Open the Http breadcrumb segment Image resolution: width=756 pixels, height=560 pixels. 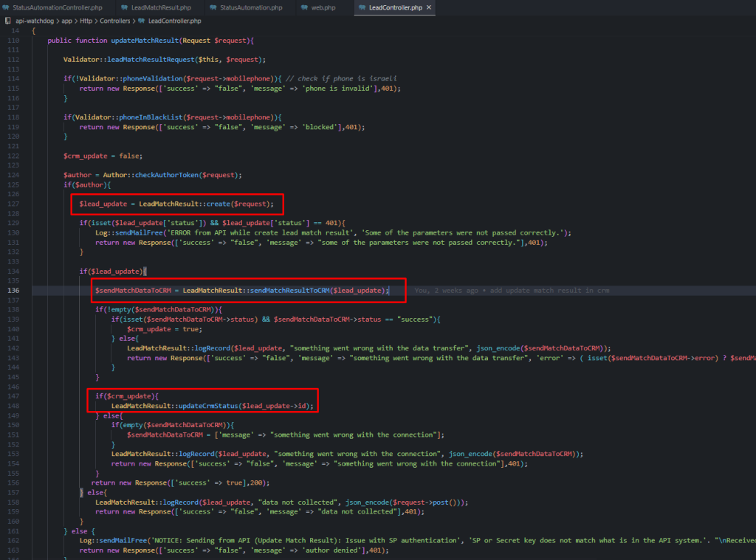(x=86, y=21)
